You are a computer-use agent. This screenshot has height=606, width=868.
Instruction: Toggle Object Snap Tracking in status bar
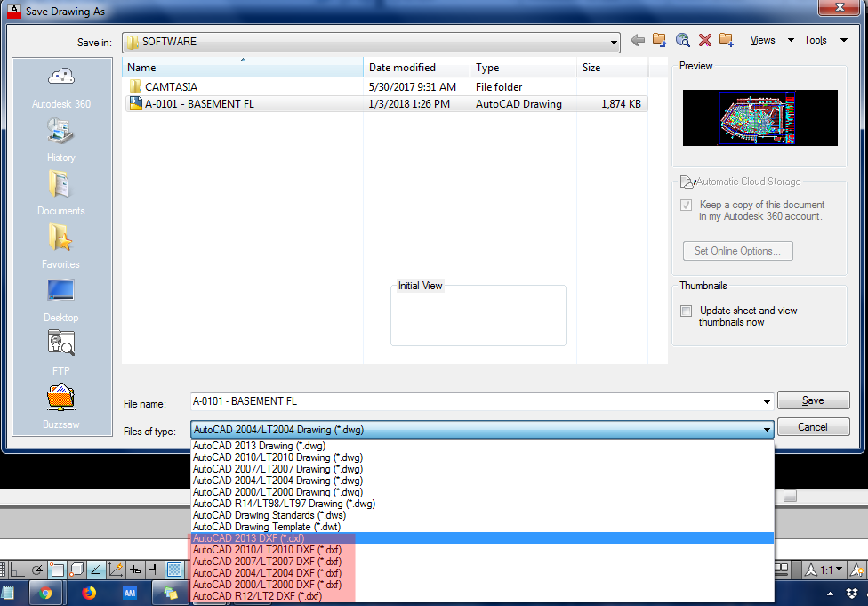click(96, 569)
